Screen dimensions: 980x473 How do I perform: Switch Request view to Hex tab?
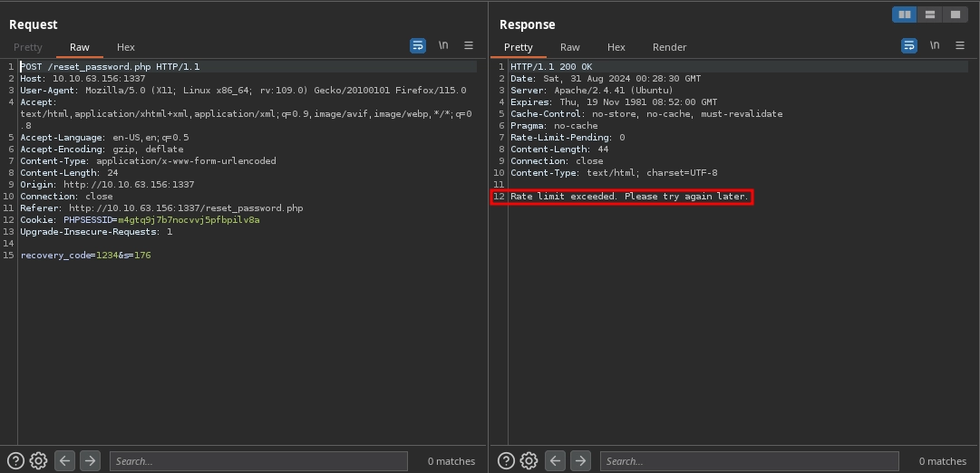tap(125, 47)
